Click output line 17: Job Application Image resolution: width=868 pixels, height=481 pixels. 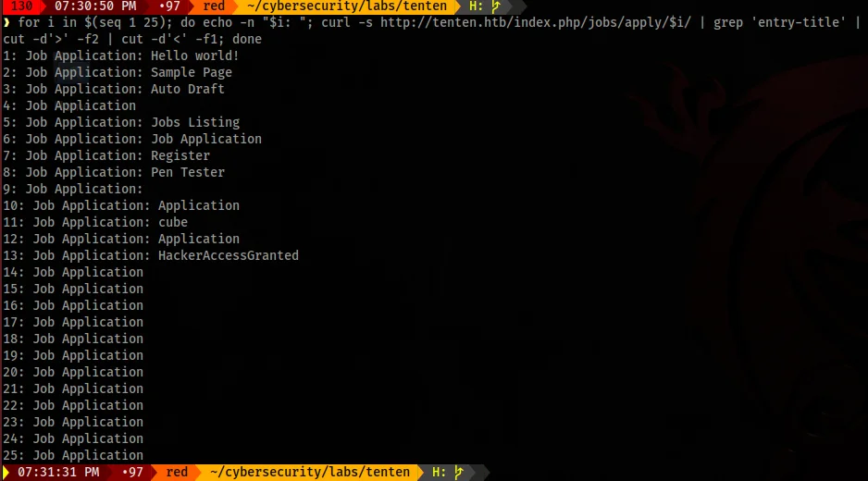(x=73, y=322)
